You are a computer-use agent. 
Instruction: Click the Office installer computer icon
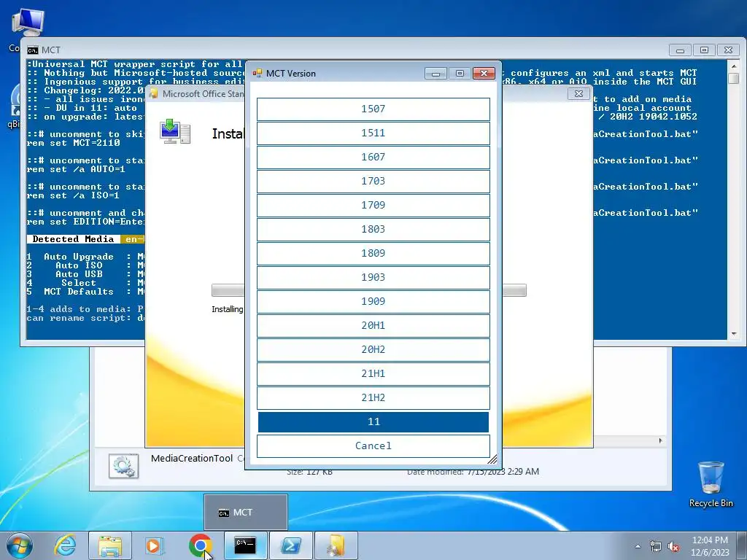tap(175, 132)
